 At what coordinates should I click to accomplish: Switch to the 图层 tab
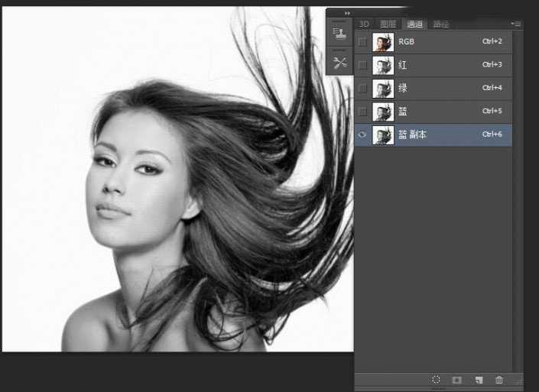coord(387,24)
